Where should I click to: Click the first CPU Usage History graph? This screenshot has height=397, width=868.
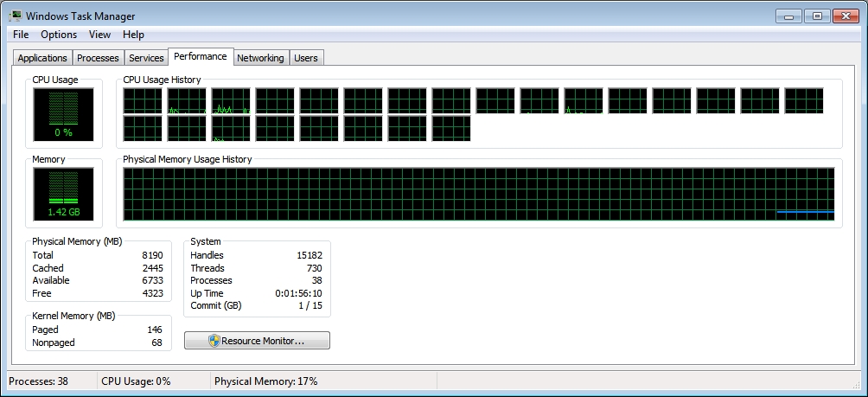pos(143,100)
